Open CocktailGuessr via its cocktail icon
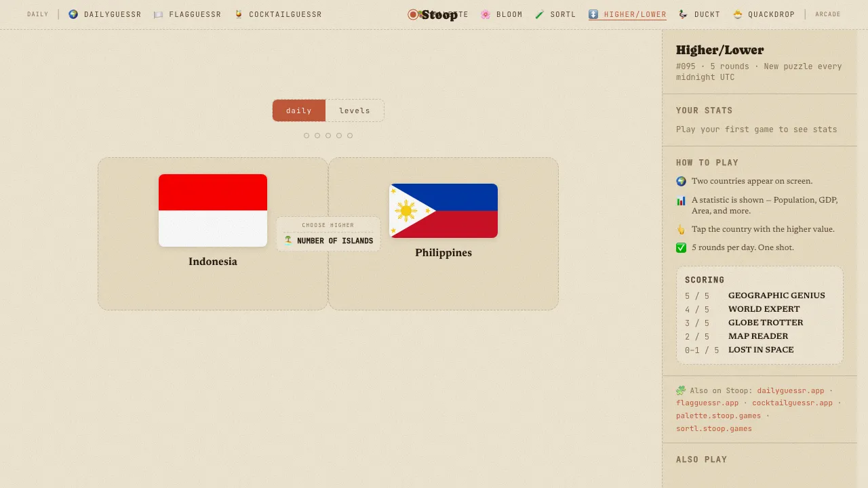This screenshot has height=488, width=868. click(239, 14)
